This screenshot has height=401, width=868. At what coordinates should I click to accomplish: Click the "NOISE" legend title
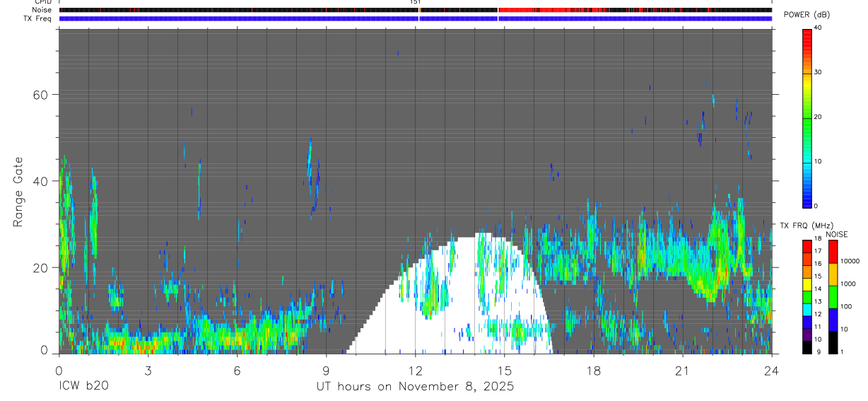pos(837,234)
